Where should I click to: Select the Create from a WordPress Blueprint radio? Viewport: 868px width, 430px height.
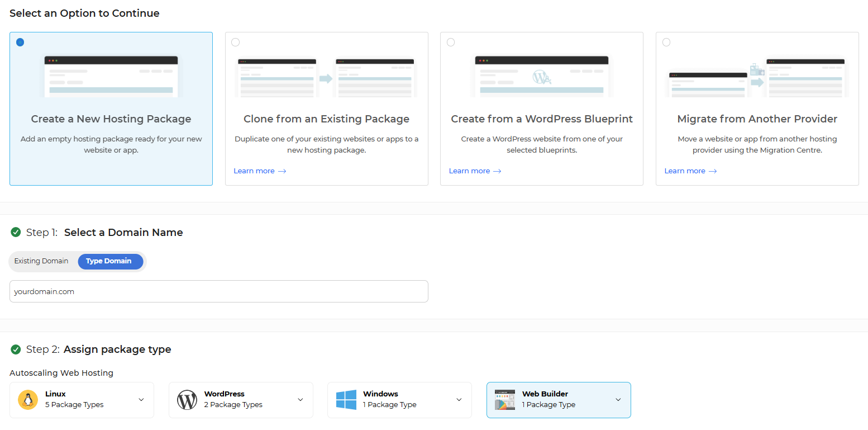pyautogui.click(x=451, y=42)
